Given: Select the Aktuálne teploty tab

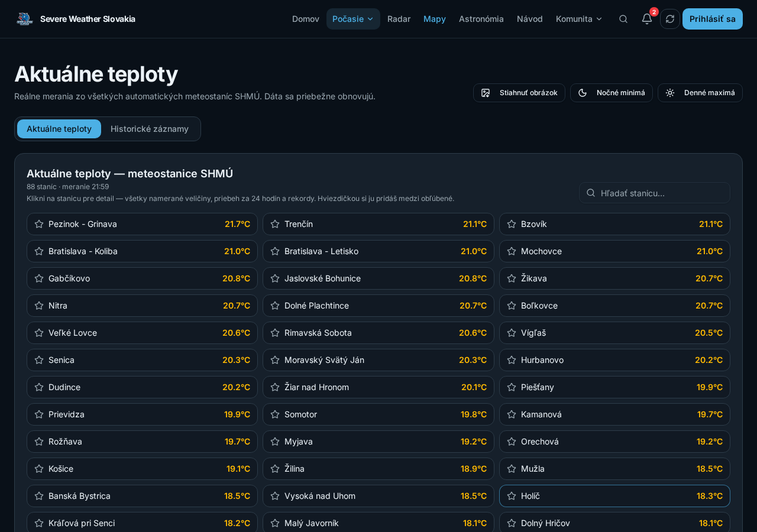Looking at the screenshot, I should (59, 129).
